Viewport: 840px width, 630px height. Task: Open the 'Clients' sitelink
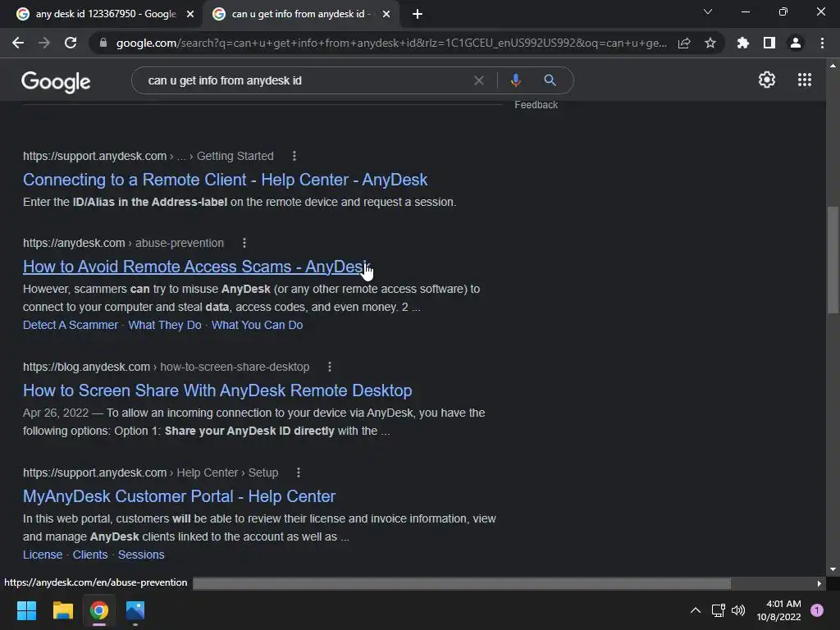[90, 555]
